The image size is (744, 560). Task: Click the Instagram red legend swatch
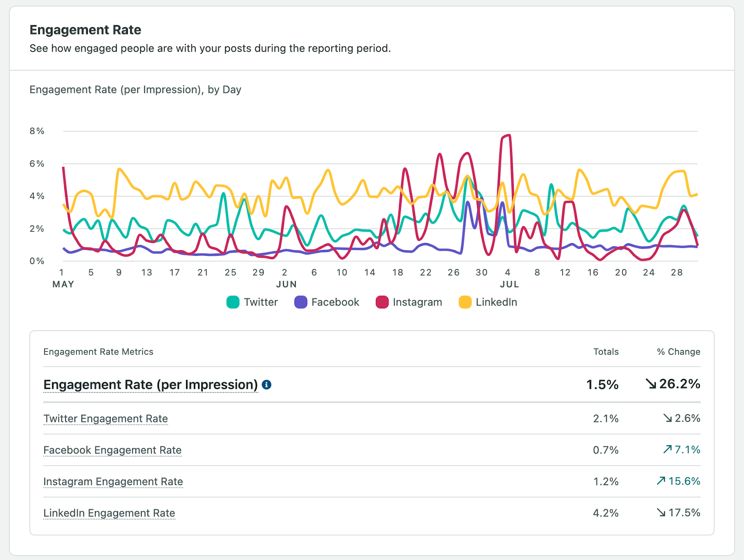(x=382, y=302)
